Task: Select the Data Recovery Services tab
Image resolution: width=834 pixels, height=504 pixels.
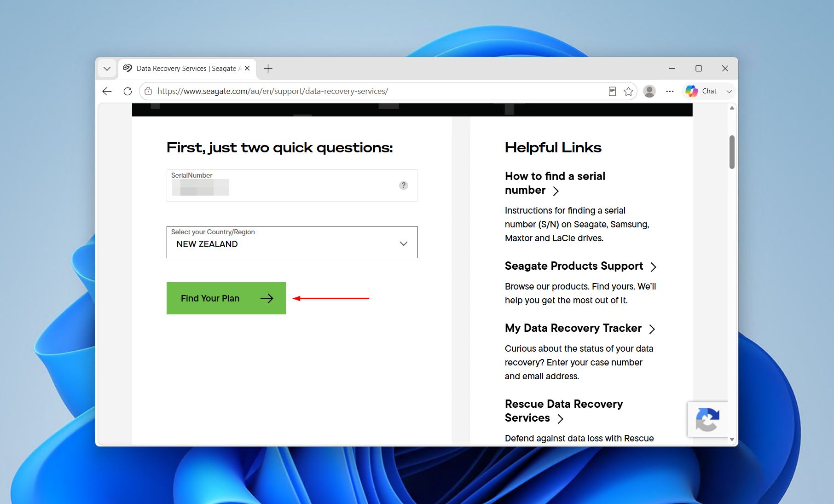Action: click(187, 69)
